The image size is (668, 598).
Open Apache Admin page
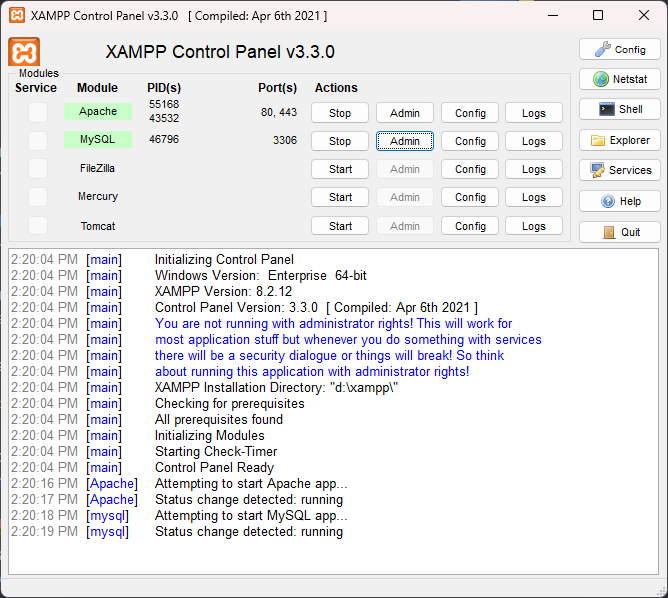[x=405, y=113]
